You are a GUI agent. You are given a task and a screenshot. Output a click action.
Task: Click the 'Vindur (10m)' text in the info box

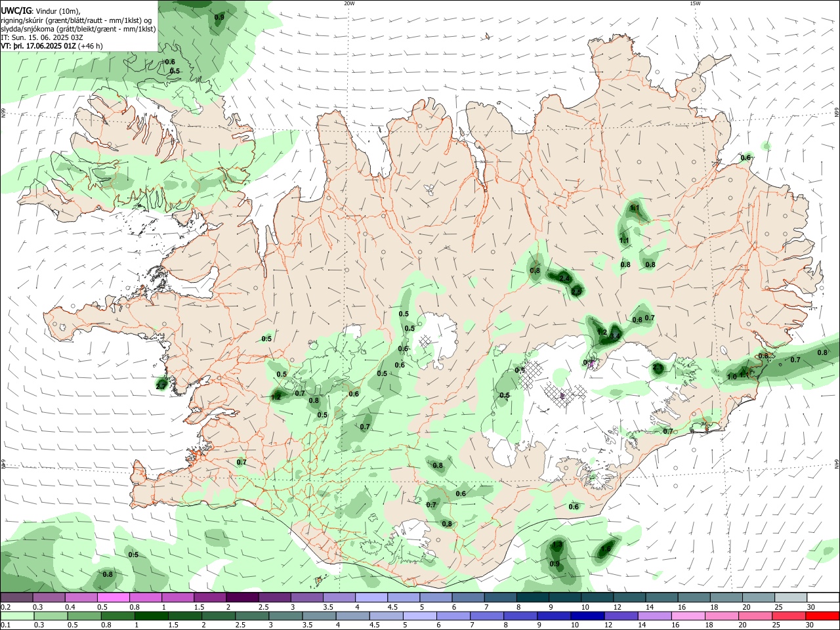(56, 11)
